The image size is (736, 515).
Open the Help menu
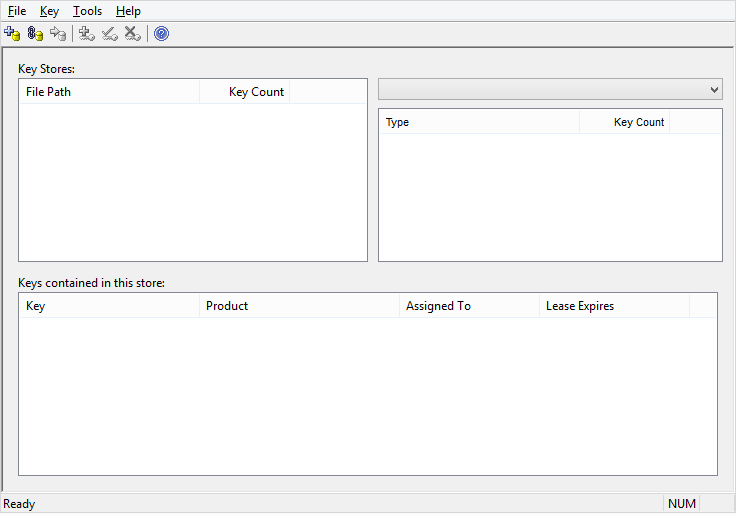[128, 11]
